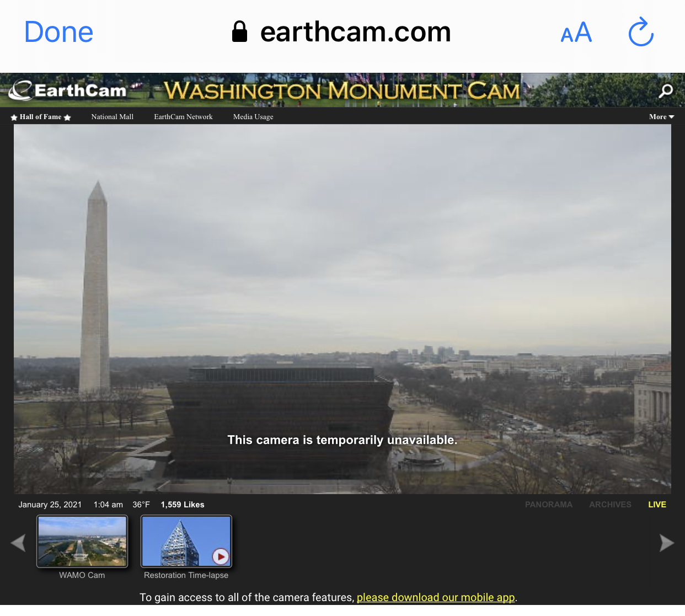Image resolution: width=685 pixels, height=616 pixels.
Task: Reload the page with the refresh icon
Action: pos(641,31)
